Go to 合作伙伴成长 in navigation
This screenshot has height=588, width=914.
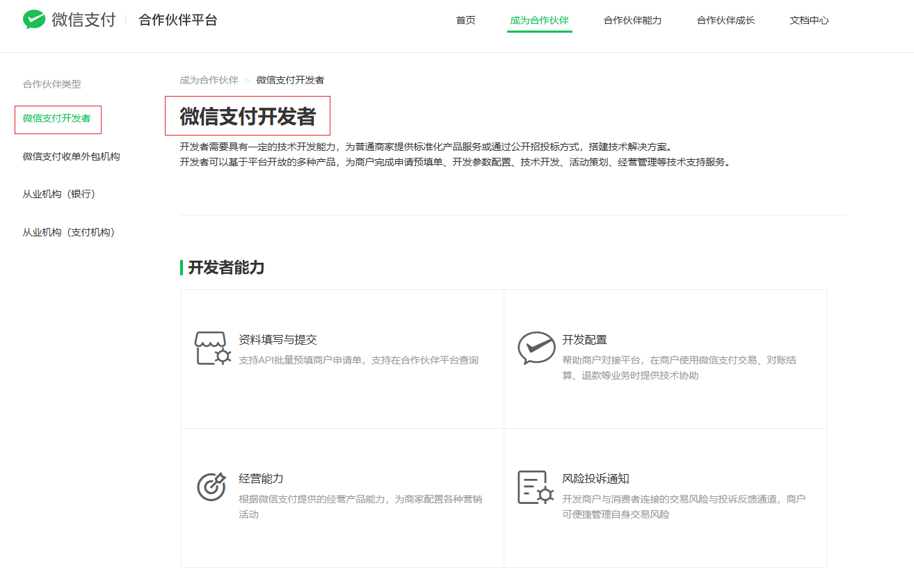pyautogui.click(x=725, y=20)
